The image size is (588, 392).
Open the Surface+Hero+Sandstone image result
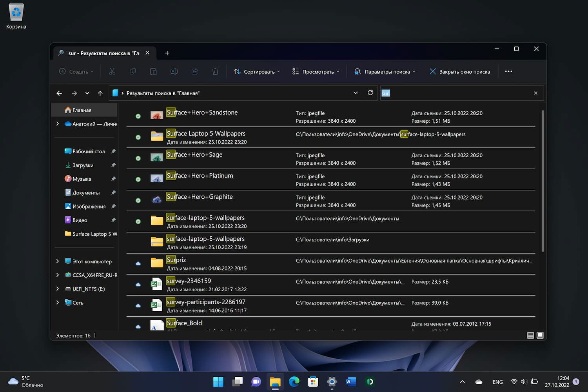click(202, 113)
